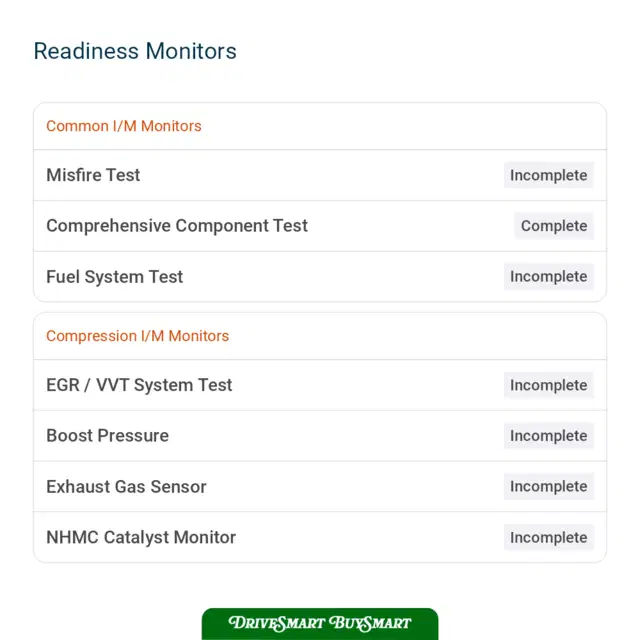Open the NHMC Catalyst Monitor row
The image size is (640, 640).
tap(320, 537)
